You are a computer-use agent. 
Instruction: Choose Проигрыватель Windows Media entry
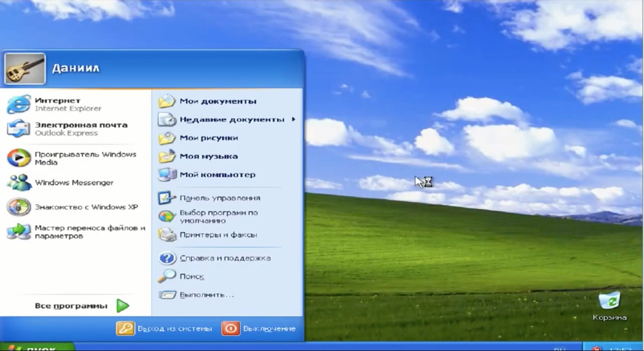[86, 158]
